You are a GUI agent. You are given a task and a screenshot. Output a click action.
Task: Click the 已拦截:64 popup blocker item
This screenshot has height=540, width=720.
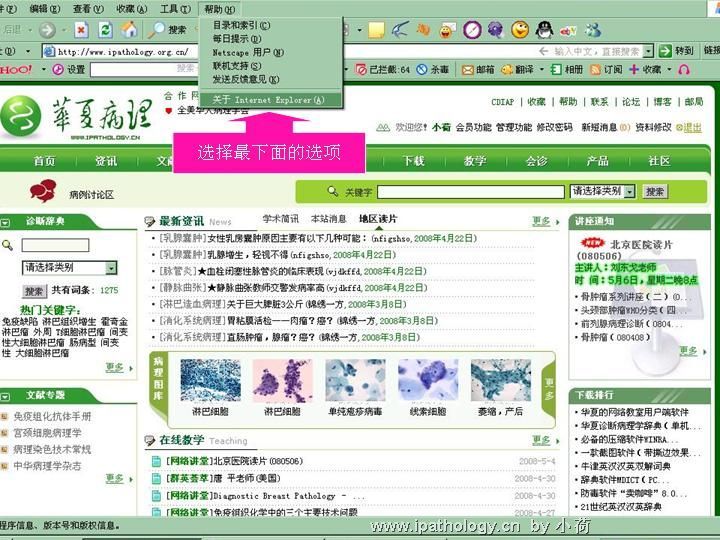382,69
